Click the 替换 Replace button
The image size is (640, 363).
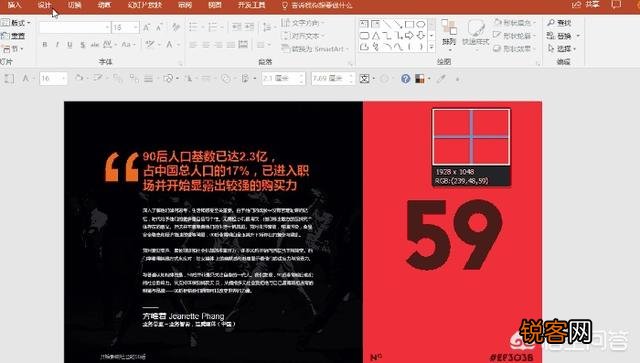coord(563,36)
